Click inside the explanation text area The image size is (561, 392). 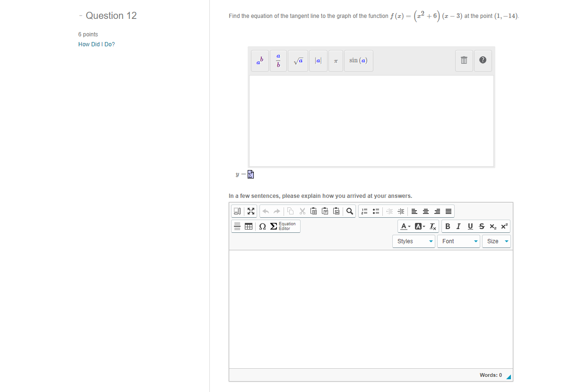(x=371, y=309)
